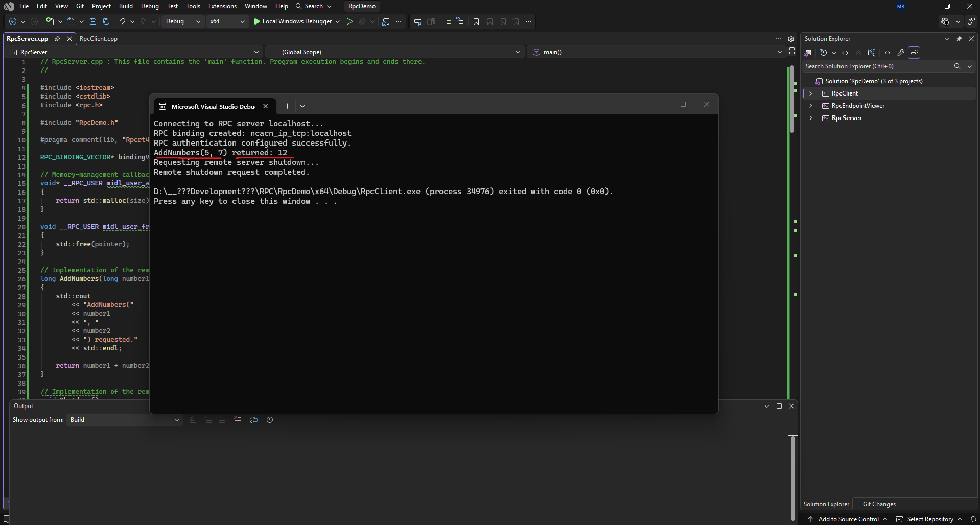Open the Build menu
This screenshot has width=980, height=525.
tap(126, 6)
